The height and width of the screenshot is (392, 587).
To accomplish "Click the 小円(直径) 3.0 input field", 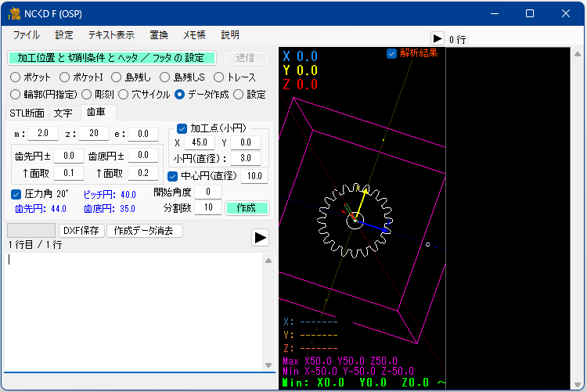I will [246, 158].
